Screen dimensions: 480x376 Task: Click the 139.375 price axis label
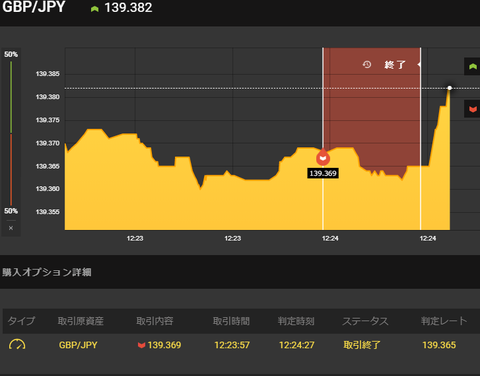(x=48, y=120)
